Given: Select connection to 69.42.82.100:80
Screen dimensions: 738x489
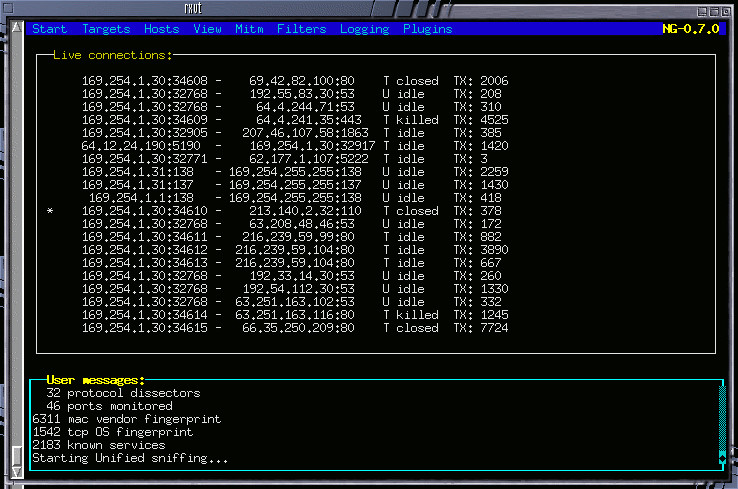Looking at the screenshot, I should 295,81.
